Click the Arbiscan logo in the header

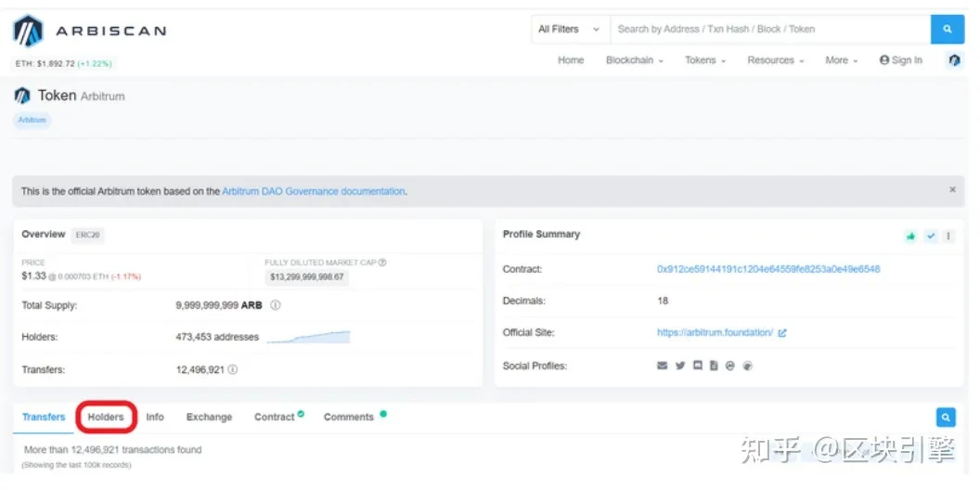tap(89, 31)
